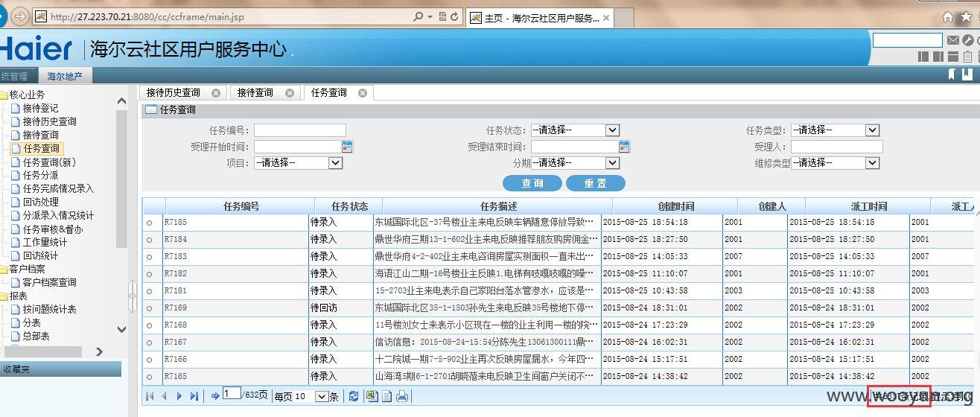Sort by the 创建时间 column header
Screen dimensions: 980x417
[x=675, y=206]
